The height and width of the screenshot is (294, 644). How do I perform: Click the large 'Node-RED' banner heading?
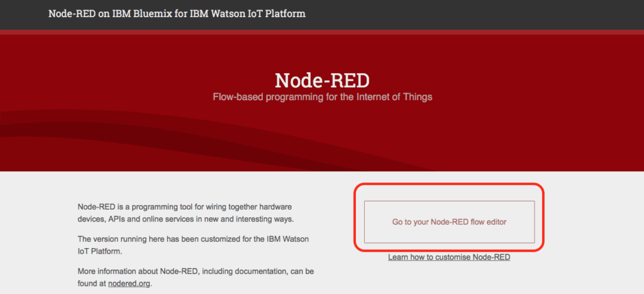click(x=323, y=80)
